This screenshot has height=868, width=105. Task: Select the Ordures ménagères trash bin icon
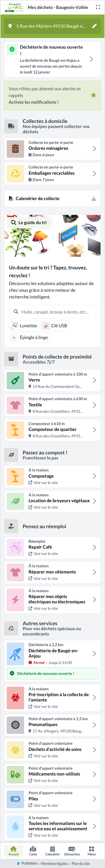pos(15,149)
